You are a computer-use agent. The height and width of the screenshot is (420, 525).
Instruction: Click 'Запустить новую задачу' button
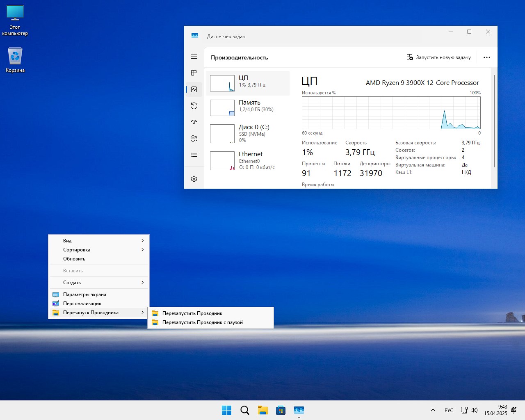click(438, 57)
